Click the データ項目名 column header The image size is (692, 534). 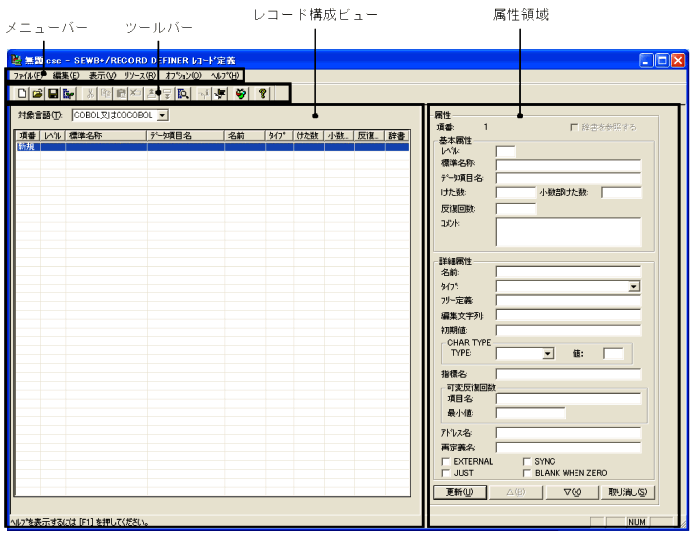(185, 135)
